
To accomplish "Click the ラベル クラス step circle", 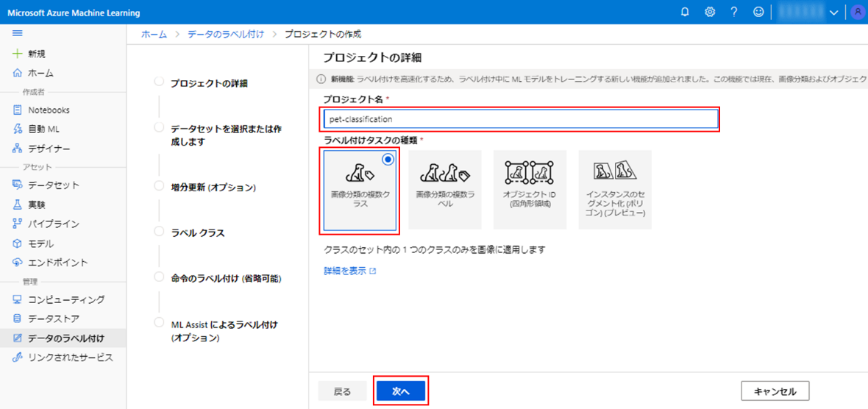I will click(x=159, y=231).
